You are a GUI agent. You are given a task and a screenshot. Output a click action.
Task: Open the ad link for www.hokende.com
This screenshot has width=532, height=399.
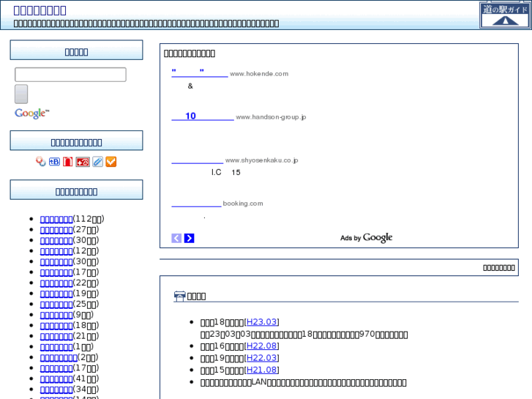click(200, 74)
